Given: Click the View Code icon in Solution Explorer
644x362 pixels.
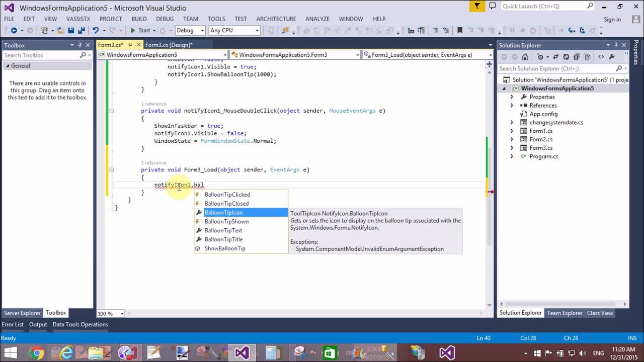Looking at the screenshot, I should coord(601,56).
